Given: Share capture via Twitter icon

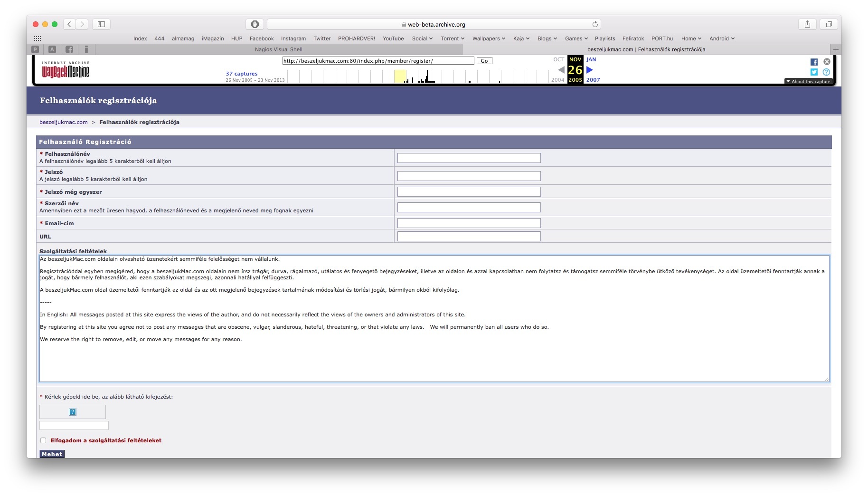Looking at the screenshot, I should tap(814, 72).
